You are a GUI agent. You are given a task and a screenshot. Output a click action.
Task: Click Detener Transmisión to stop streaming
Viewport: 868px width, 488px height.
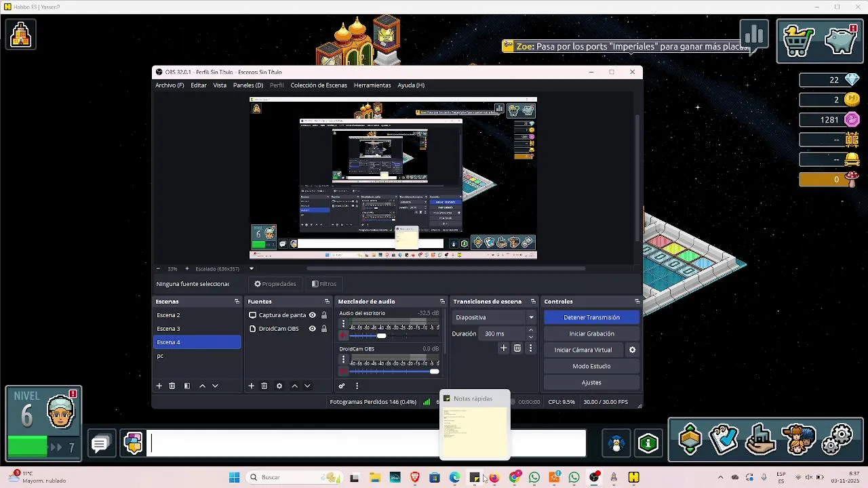pos(591,317)
